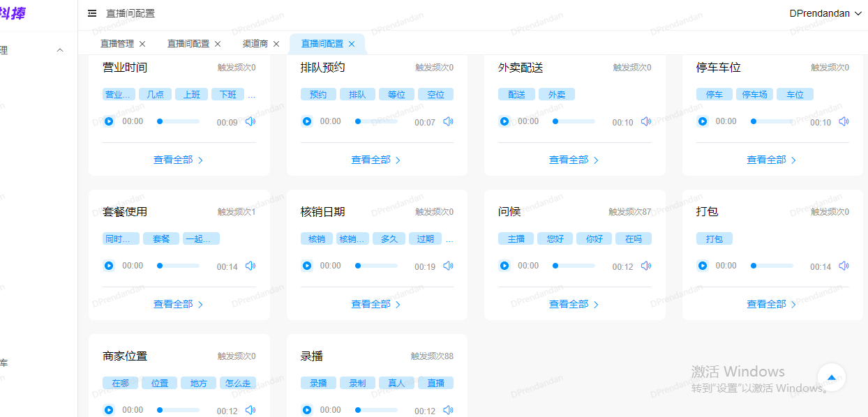The height and width of the screenshot is (417, 868).
Task: Click the 商家位置 audio progress slider
Action: pos(179,410)
